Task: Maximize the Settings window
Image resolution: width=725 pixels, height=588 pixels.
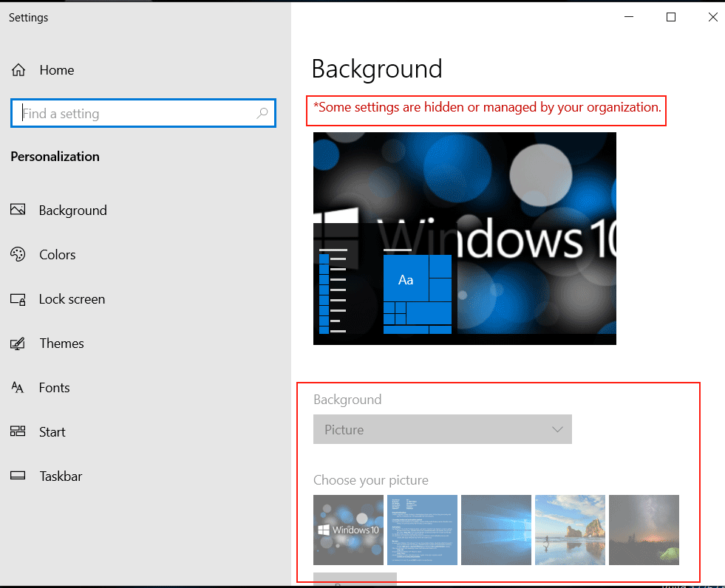Action: tap(671, 18)
